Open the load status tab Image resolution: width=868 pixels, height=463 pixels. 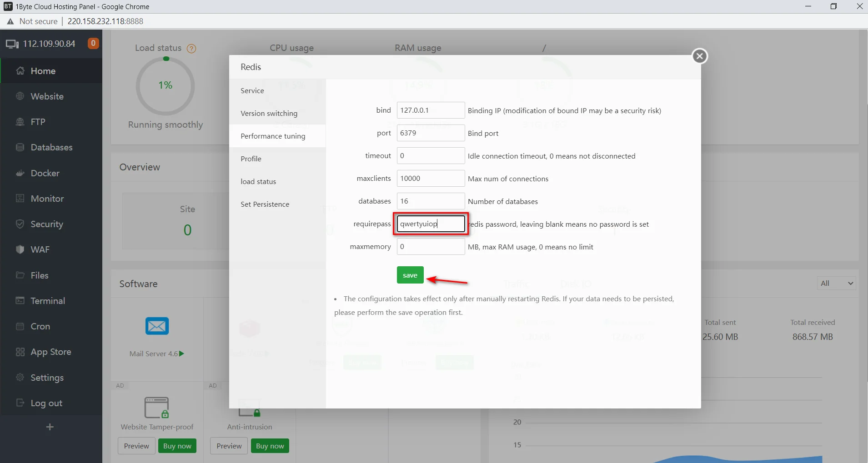pos(277,181)
